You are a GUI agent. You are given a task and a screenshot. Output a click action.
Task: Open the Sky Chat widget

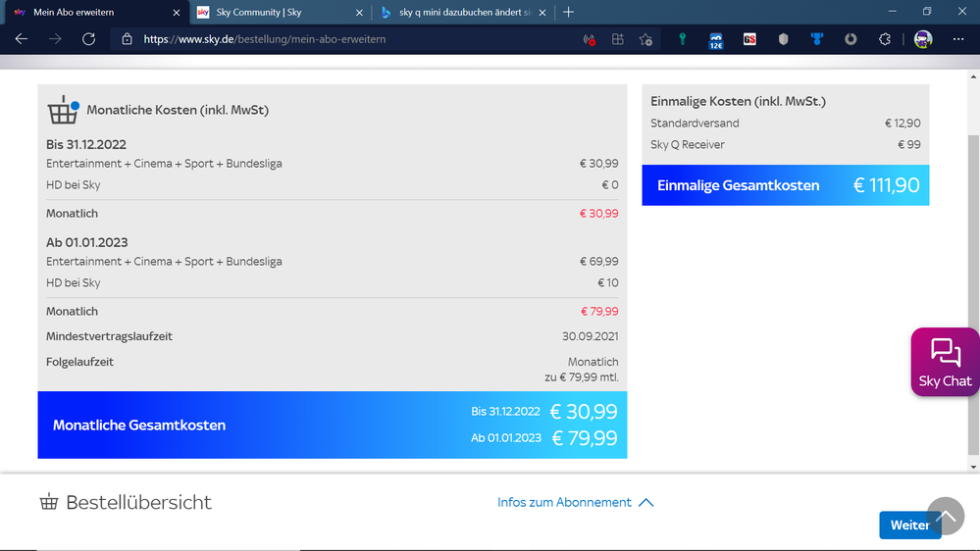[x=945, y=362]
